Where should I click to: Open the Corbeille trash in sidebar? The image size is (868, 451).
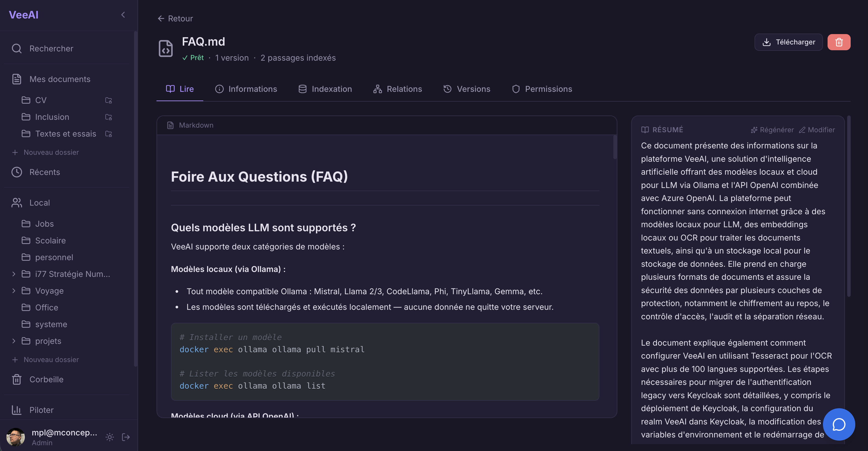click(x=46, y=379)
